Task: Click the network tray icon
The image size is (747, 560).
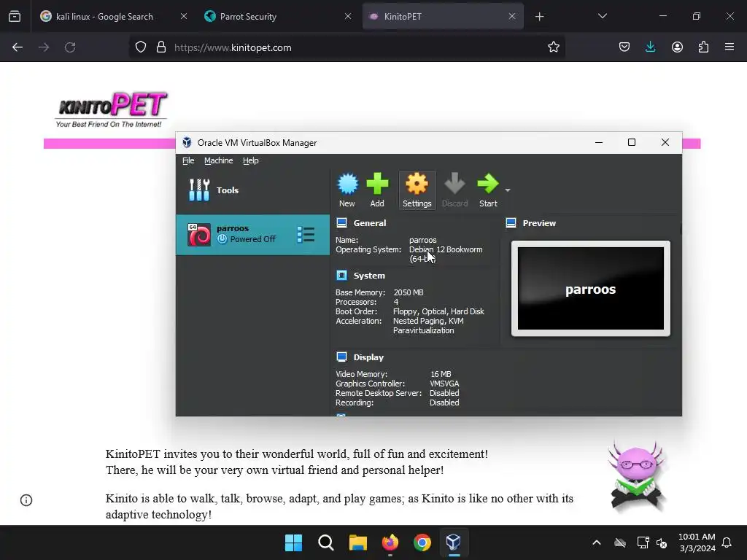Action: 643,542
